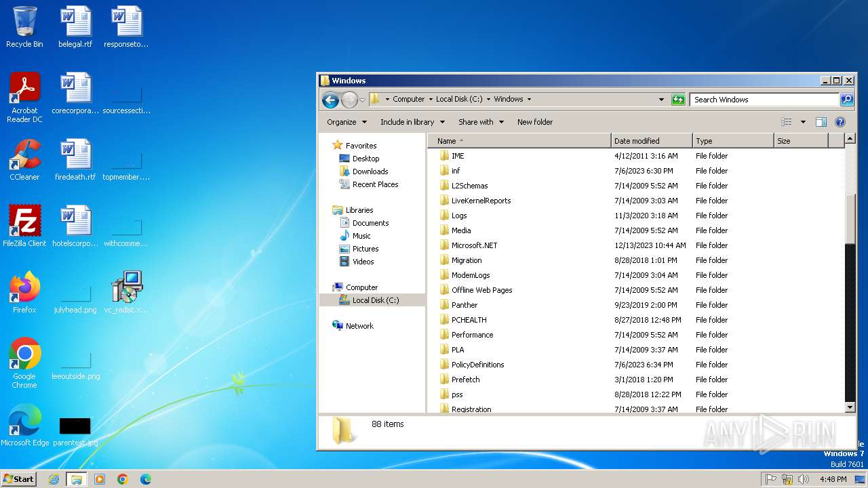Select Music library in navigation pane

[x=361, y=236]
